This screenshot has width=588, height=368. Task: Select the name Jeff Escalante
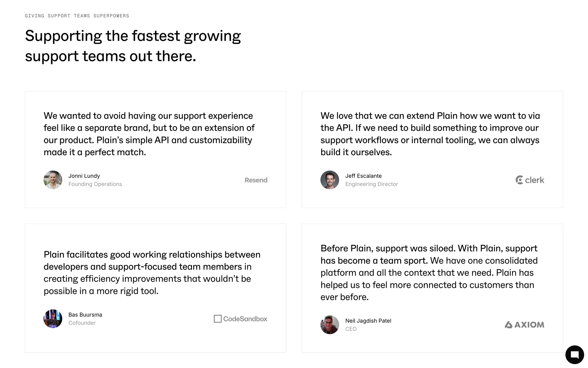click(364, 176)
